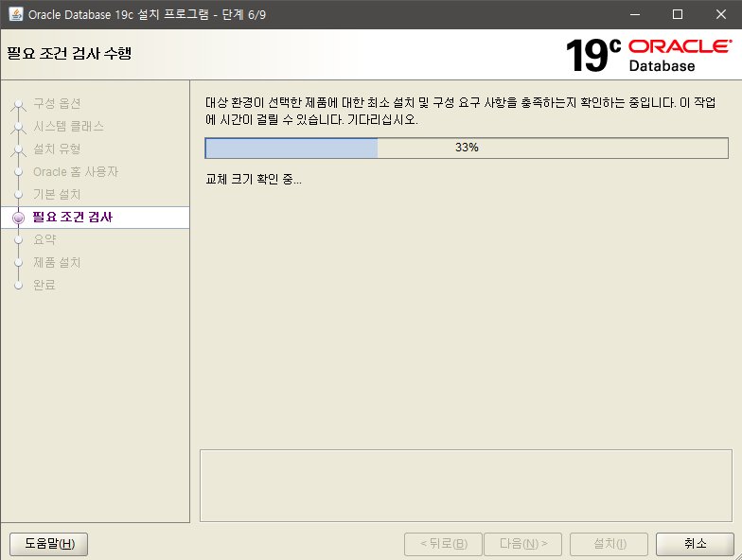Click the Java installer icon in title bar
Screen dimensions: 742x560
[x=15, y=14]
